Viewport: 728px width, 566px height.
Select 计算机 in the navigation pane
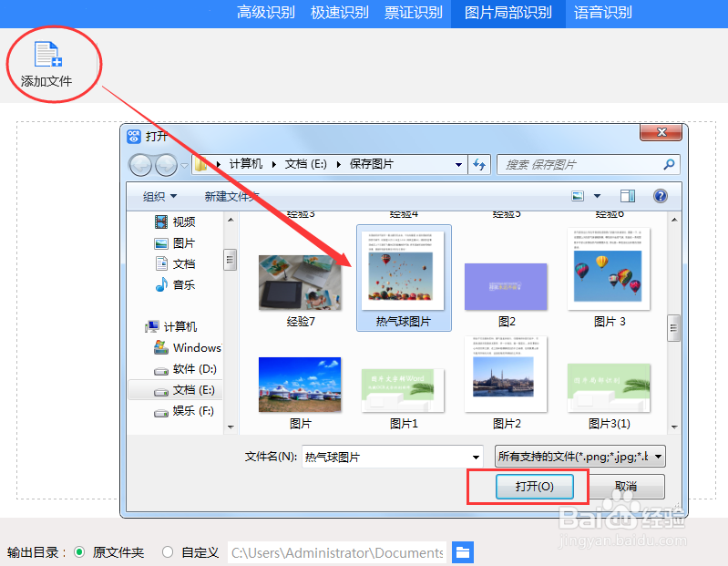(x=171, y=327)
